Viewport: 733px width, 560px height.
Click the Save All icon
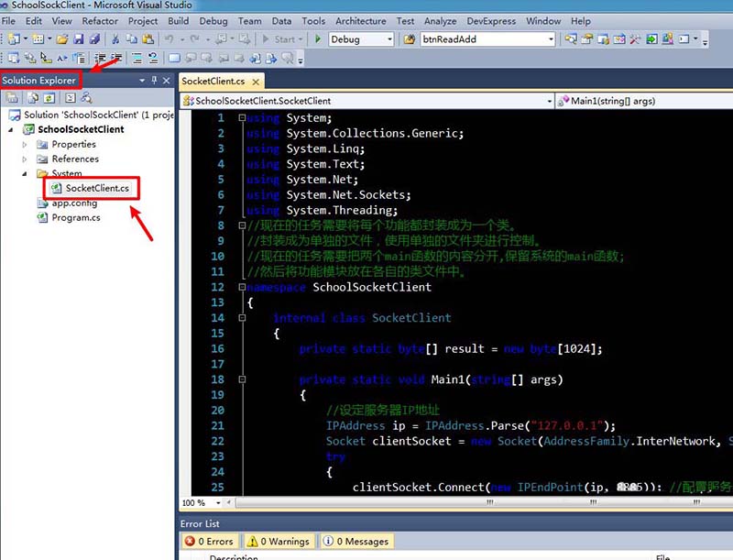pos(93,39)
